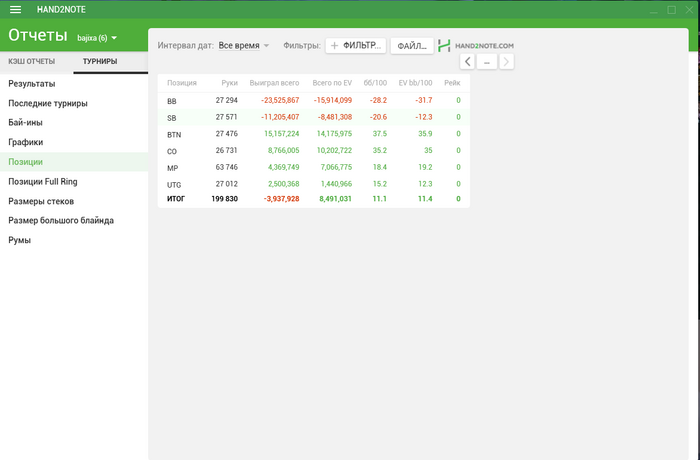
Task: Maximize the Hand2Note window
Action: pos(671,10)
